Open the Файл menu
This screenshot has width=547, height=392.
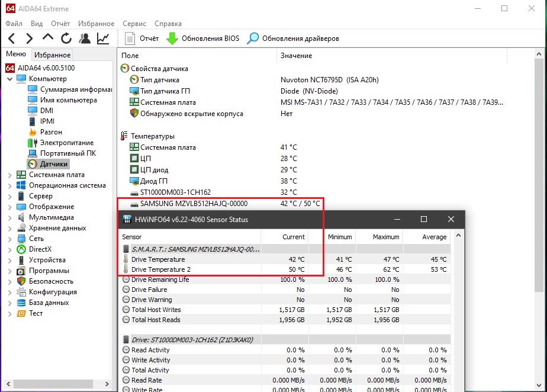click(14, 24)
